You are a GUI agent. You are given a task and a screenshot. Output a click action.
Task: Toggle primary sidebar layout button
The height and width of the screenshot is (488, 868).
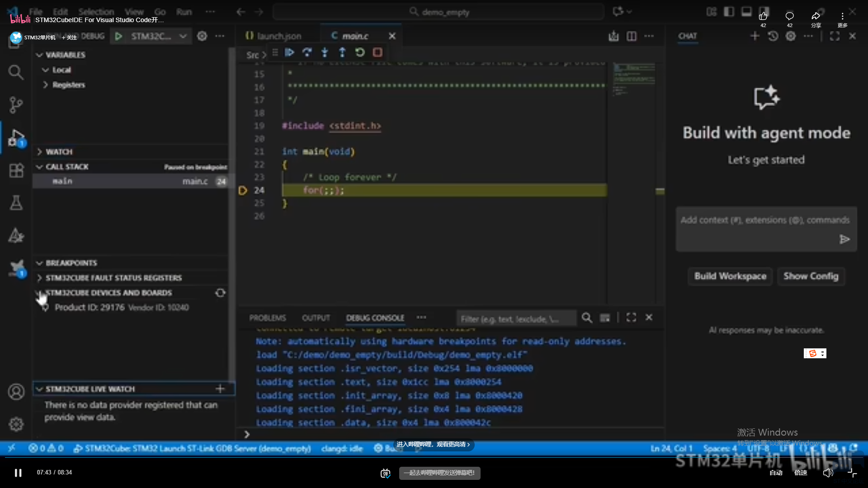click(729, 12)
